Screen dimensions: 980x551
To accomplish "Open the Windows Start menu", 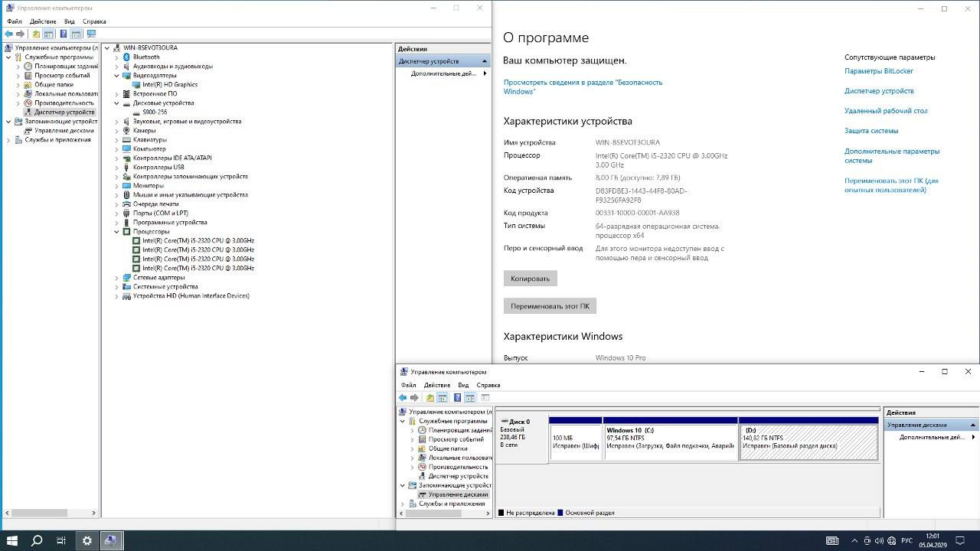I will [x=12, y=541].
